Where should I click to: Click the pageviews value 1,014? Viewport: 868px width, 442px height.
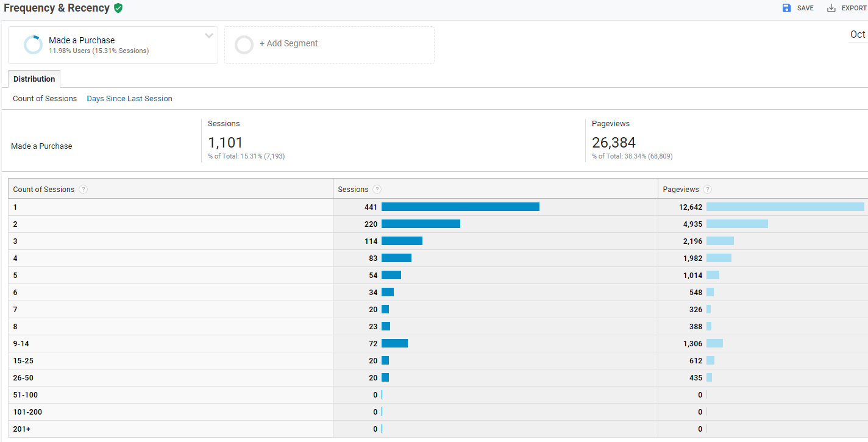(x=693, y=276)
